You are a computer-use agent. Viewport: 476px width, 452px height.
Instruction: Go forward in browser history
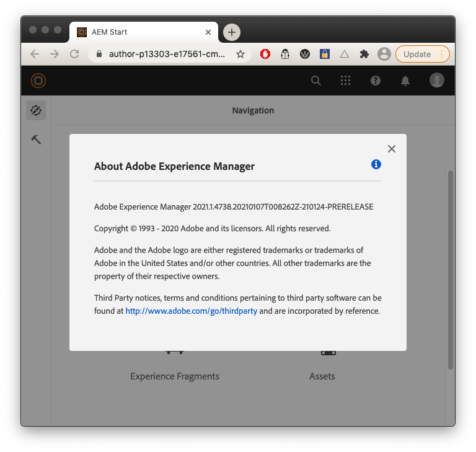(55, 54)
